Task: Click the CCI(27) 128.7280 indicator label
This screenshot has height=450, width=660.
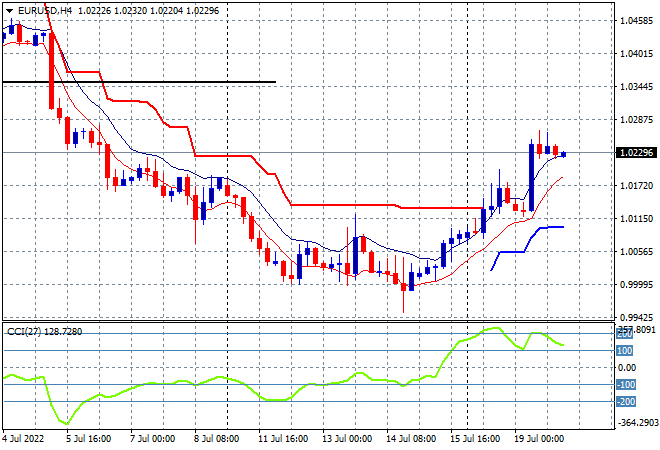Action: tap(44, 332)
